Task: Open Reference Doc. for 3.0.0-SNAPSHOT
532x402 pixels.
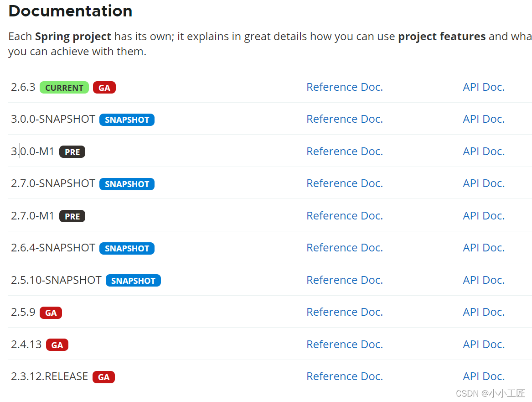Action: pyautogui.click(x=344, y=119)
